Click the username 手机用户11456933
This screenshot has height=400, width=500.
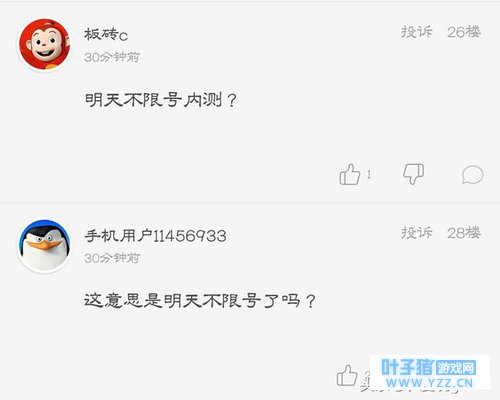pos(155,236)
